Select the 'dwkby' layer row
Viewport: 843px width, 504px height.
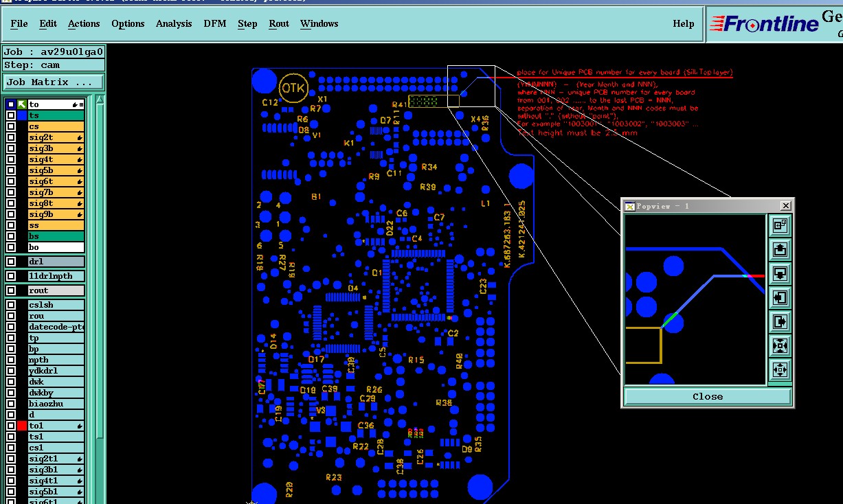(56, 393)
